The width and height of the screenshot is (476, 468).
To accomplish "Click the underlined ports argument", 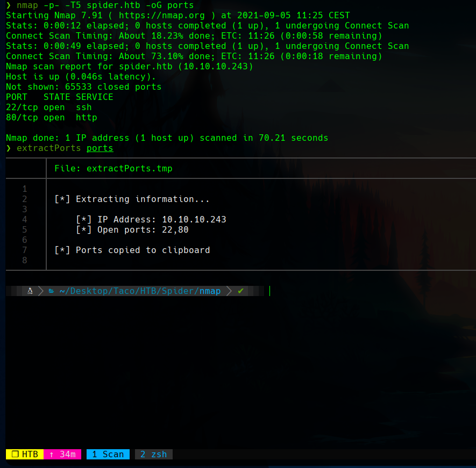I will tap(100, 148).
